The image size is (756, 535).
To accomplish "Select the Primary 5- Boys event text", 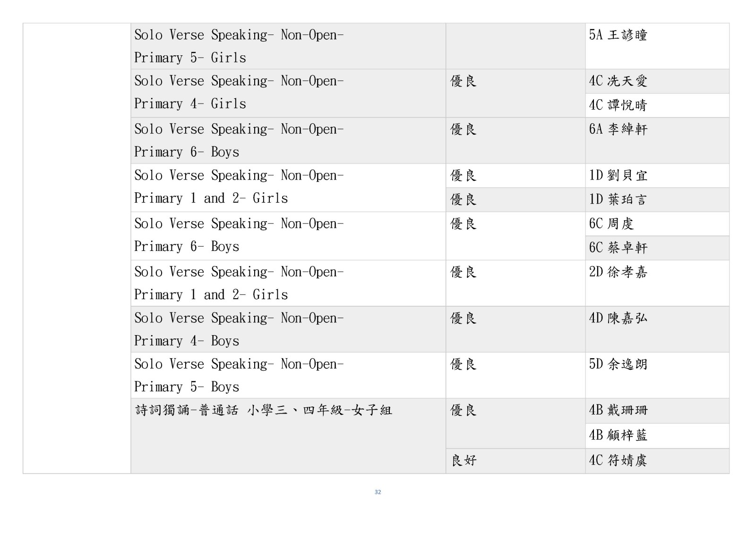I will [x=187, y=387].
